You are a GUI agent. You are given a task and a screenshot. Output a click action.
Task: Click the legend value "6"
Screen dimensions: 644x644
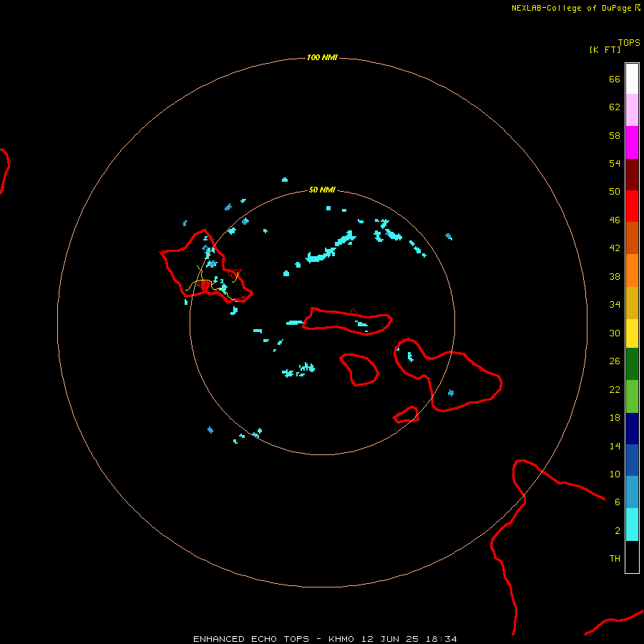618,502
